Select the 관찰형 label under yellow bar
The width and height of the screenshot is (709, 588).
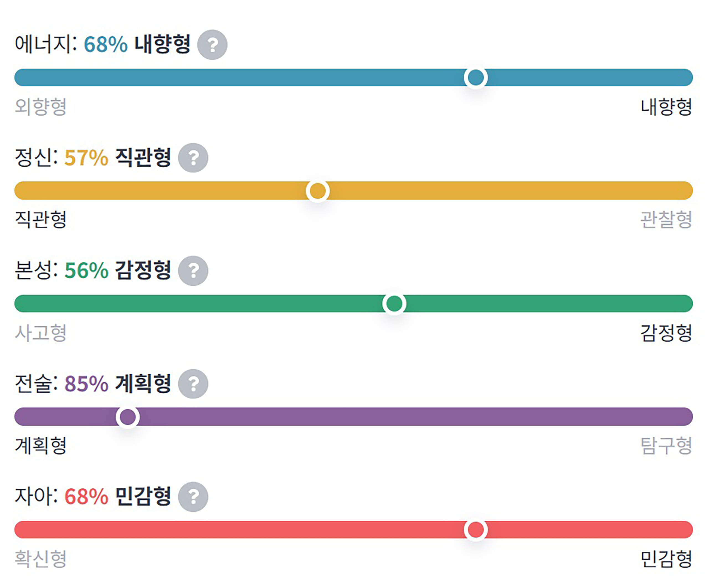(666, 219)
